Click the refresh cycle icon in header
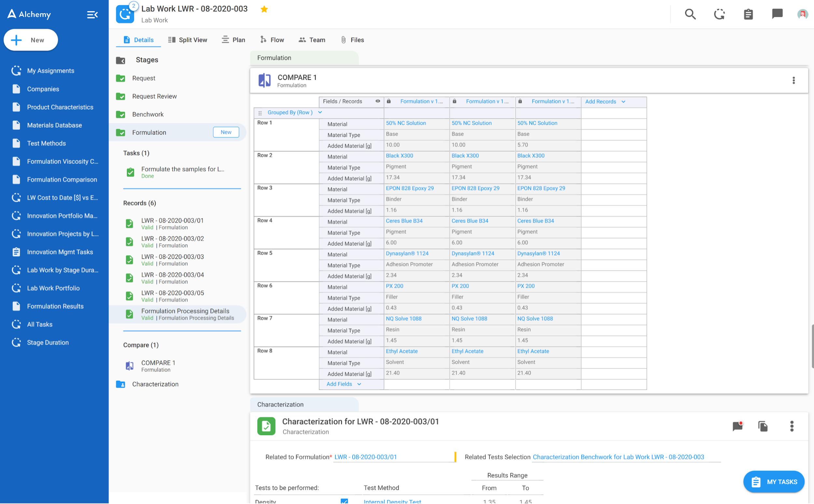The image size is (814, 504). pos(719,14)
